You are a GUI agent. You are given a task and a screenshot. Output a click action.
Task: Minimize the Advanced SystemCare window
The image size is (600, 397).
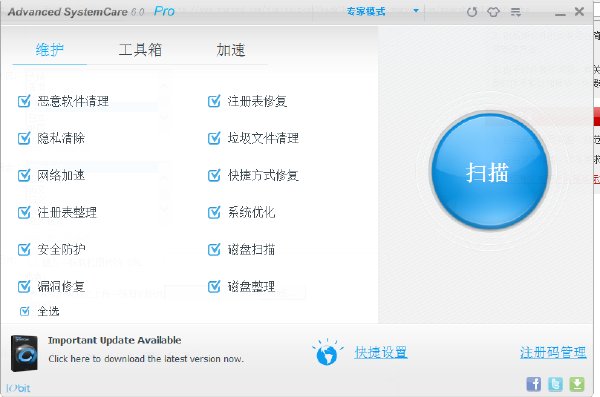coord(560,14)
